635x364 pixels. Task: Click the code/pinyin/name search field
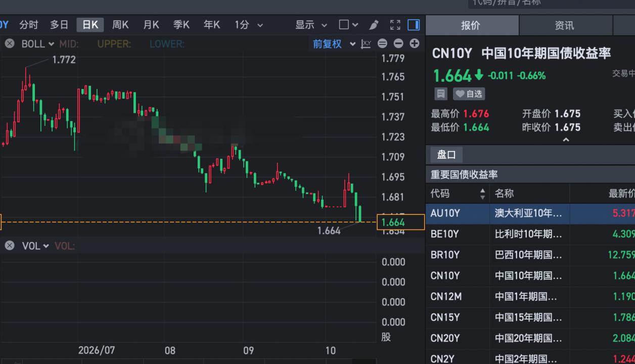coord(551,3)
